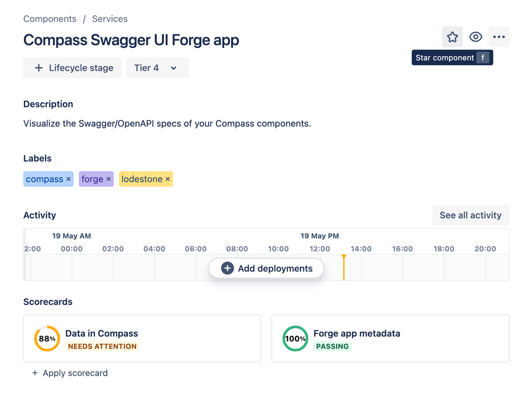Screen dimensions: 532x396
Task: Star this component with the star icon
Action: coord(452,37)
